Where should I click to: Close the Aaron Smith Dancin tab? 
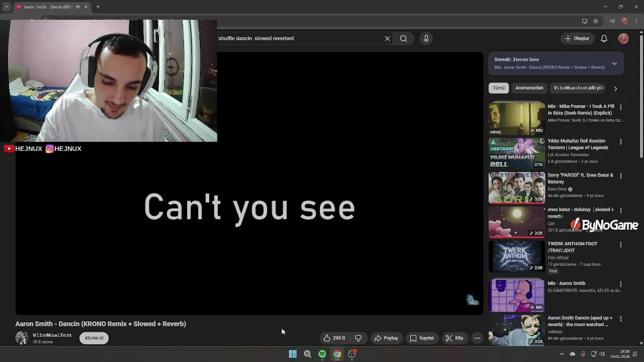tap(86, 7)
